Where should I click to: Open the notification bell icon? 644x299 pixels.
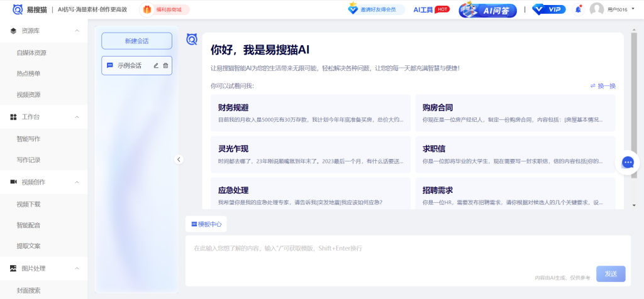(x=578, y=9)
